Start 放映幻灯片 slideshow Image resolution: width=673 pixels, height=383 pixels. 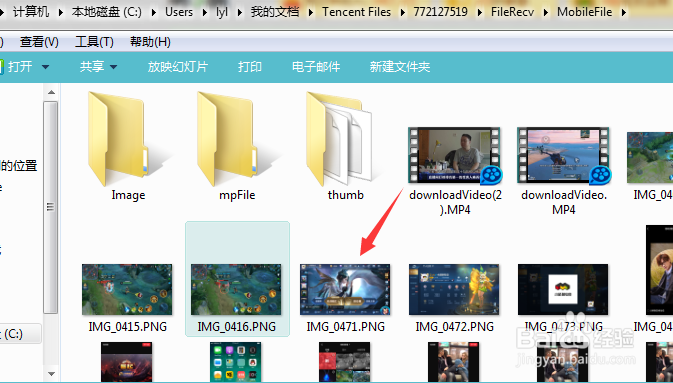177,67
